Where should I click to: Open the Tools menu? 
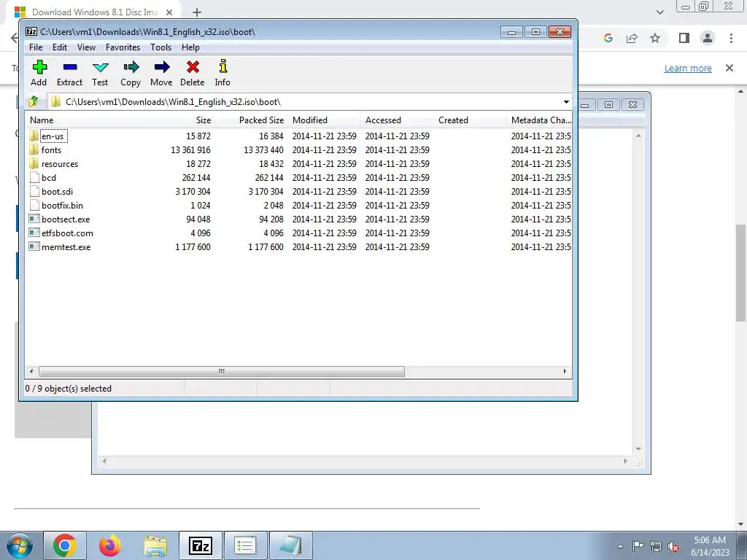coord(161,47)
